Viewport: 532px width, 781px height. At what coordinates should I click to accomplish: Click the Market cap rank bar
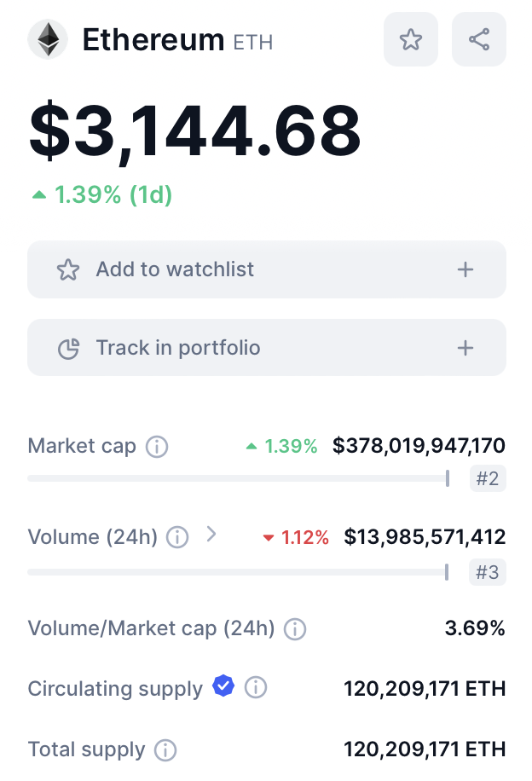239,478
